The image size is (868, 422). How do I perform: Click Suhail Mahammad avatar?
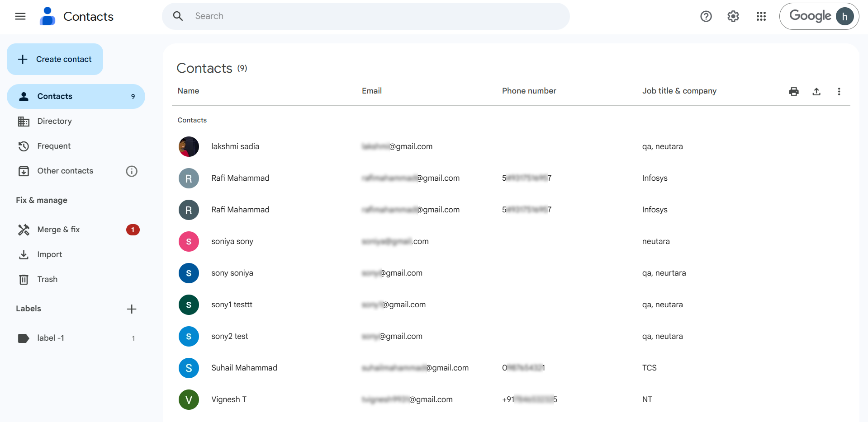click(x=189, y=368)
